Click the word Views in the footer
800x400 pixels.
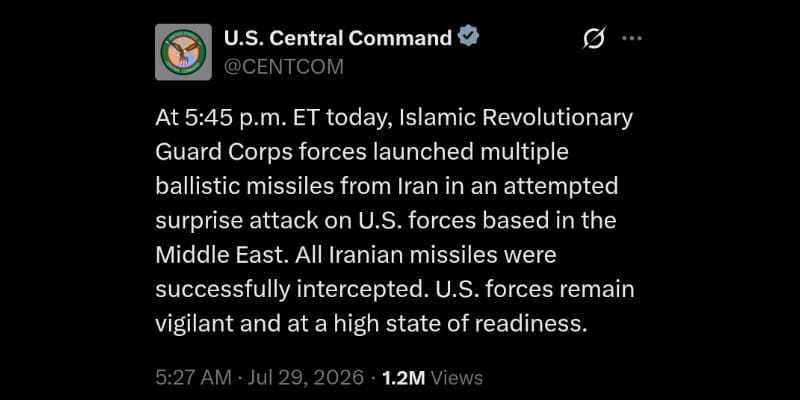[457, 378]
